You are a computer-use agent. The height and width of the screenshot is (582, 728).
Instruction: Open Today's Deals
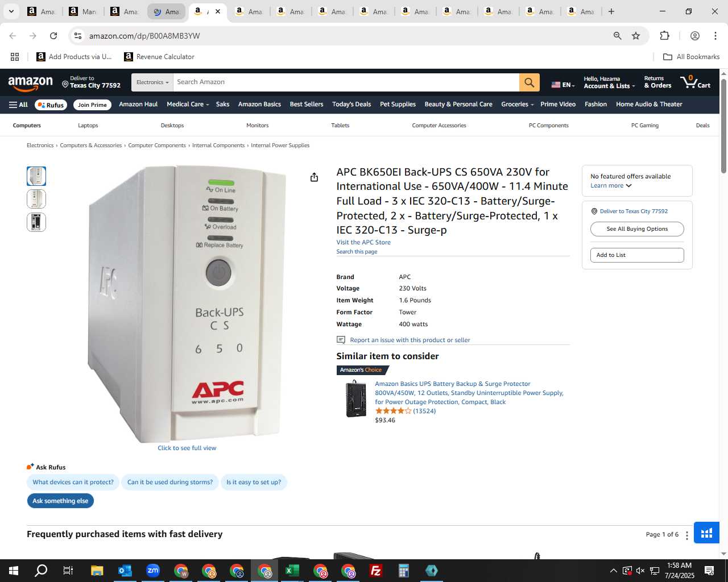[x=351, y=104]
